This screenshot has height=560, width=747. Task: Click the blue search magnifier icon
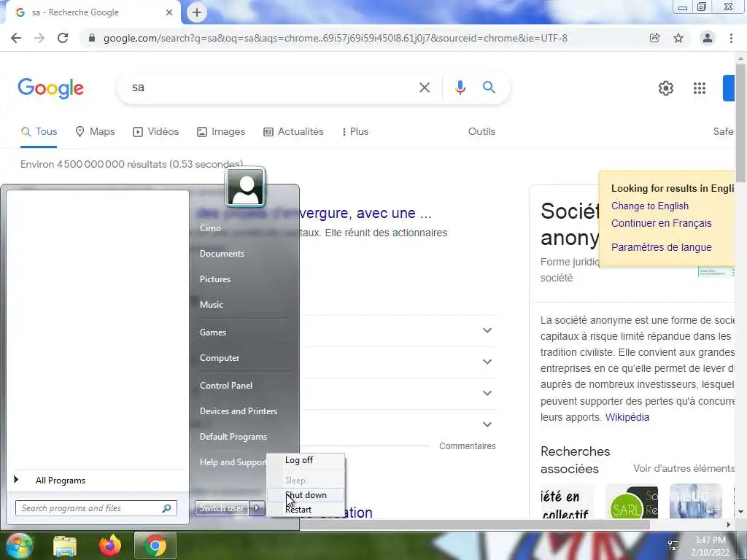point(489,87)
